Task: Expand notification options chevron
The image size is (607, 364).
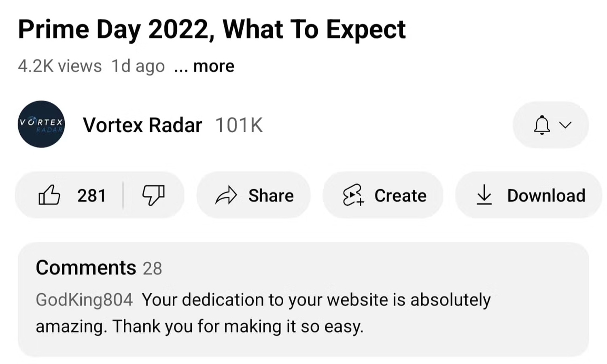Action: [566, 125]
